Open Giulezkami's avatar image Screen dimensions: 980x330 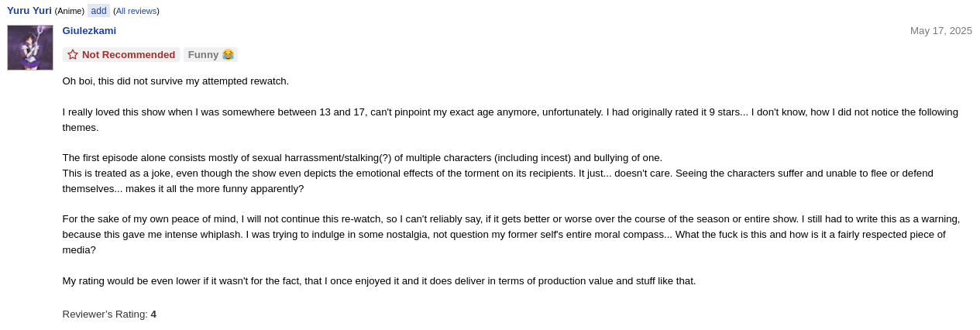(x=30, y=47)
